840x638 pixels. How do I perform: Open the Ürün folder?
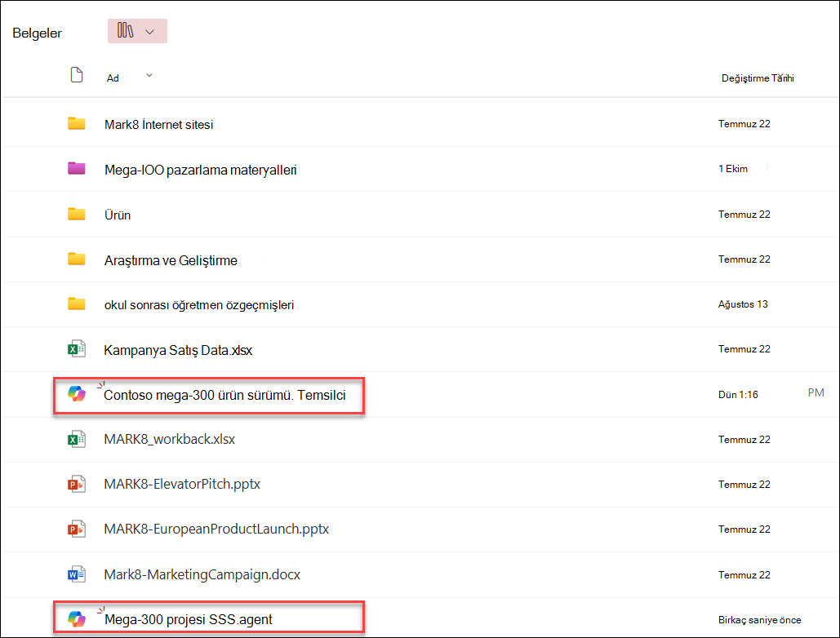(x=118, y=215)
